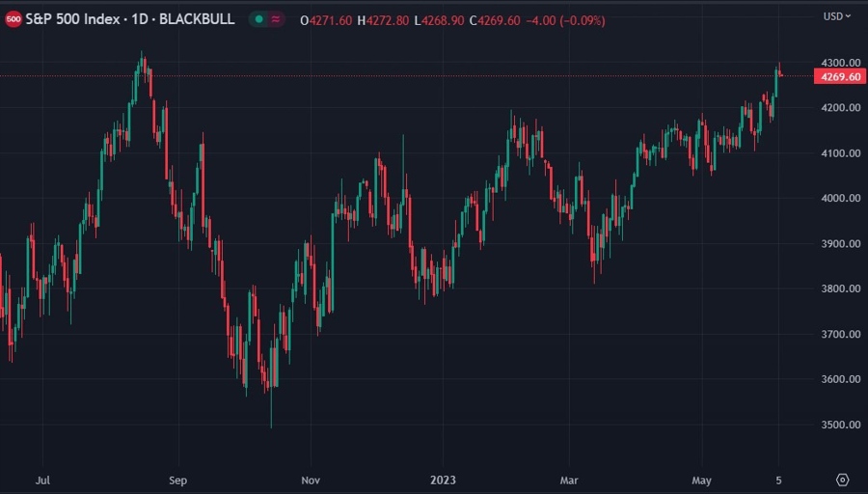Click the May label on time axis
Screen dimensions: 868x494
pyautogui.click(x=701, y=480)
